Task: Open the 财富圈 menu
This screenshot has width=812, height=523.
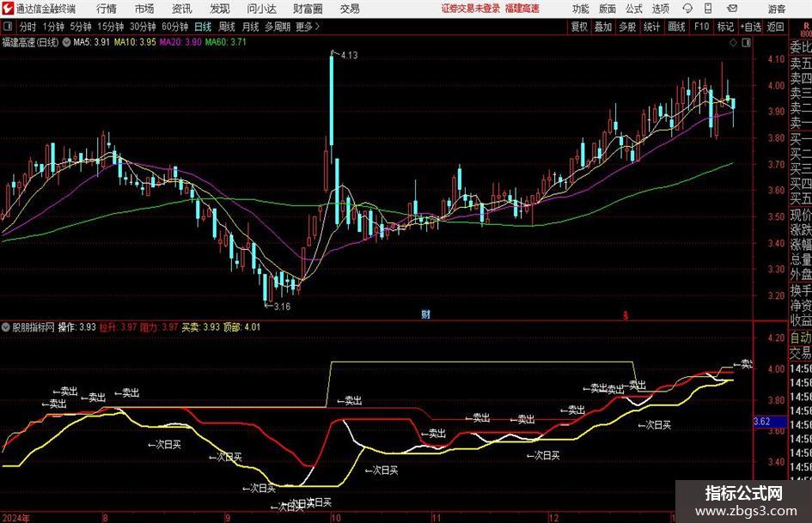Action: [308, 9]
